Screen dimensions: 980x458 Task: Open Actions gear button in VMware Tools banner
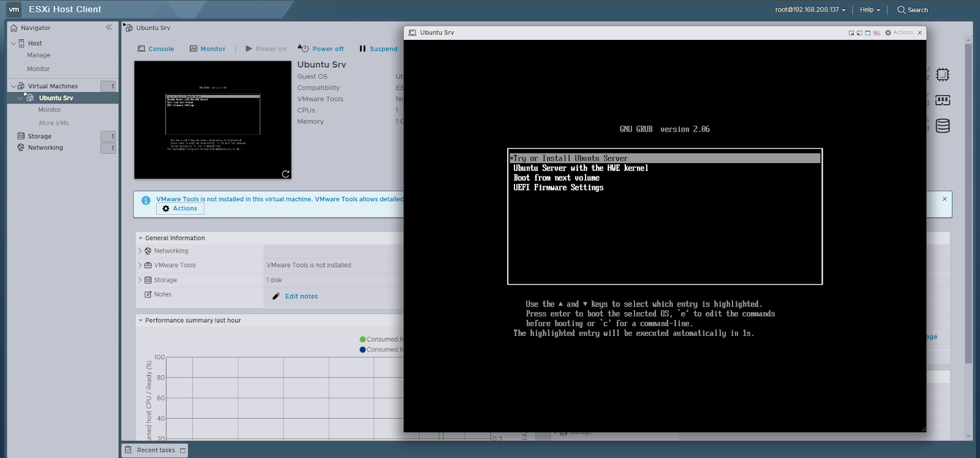[180, 208]
